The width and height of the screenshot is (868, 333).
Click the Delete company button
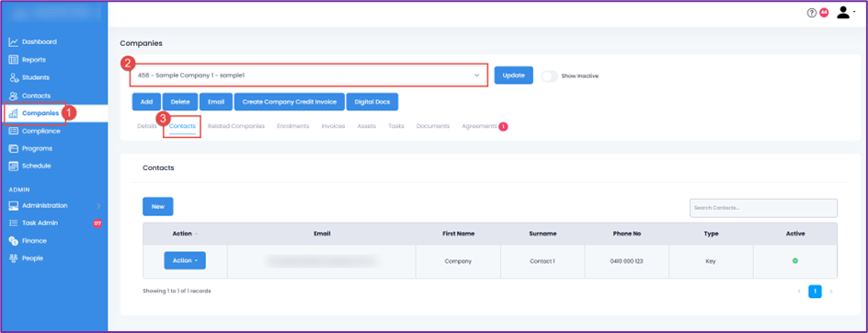(180, 102)
